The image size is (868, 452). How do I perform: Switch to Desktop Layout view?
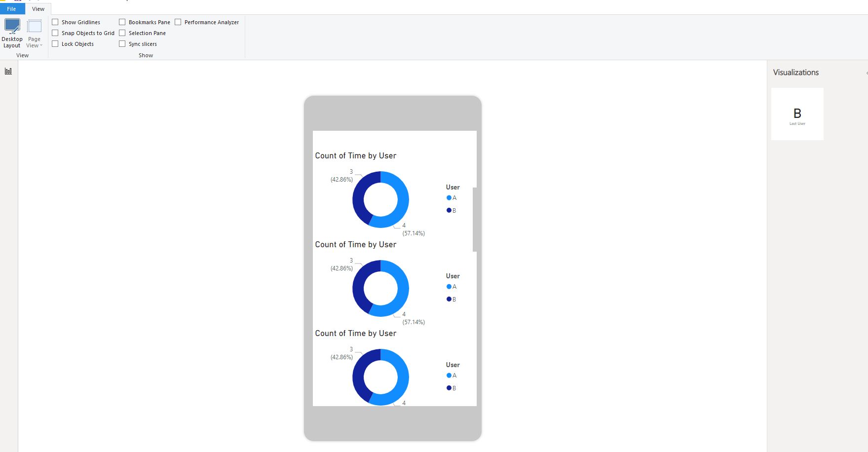point(12,33)
